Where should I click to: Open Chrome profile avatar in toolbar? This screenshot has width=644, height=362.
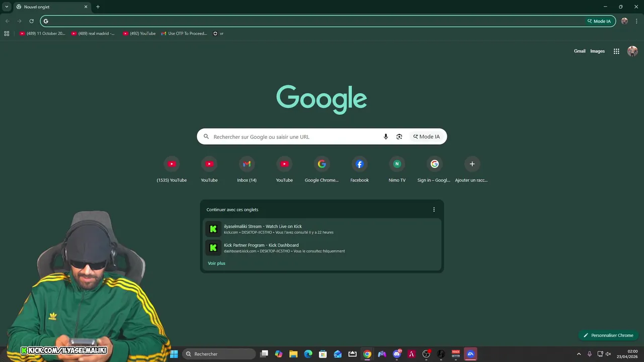(624, 21)
